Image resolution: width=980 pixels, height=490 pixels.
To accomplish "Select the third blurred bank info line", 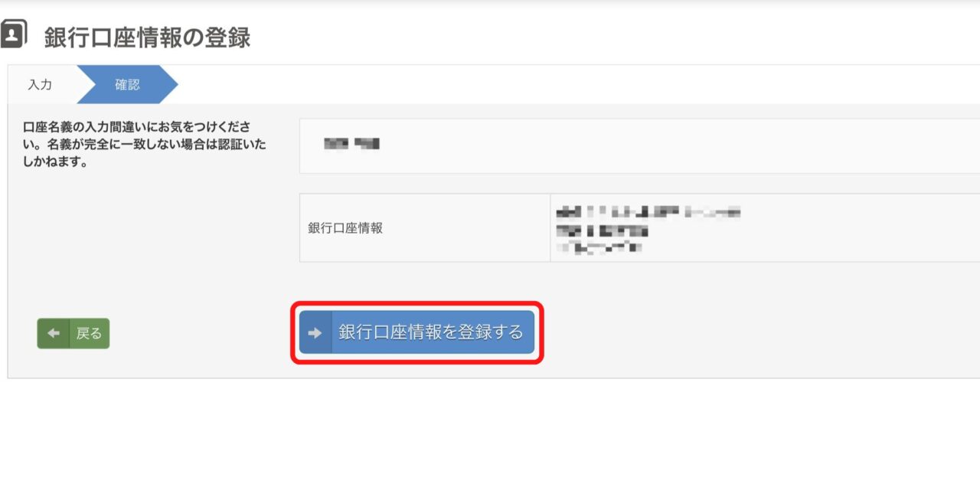I will pos(599,247).
